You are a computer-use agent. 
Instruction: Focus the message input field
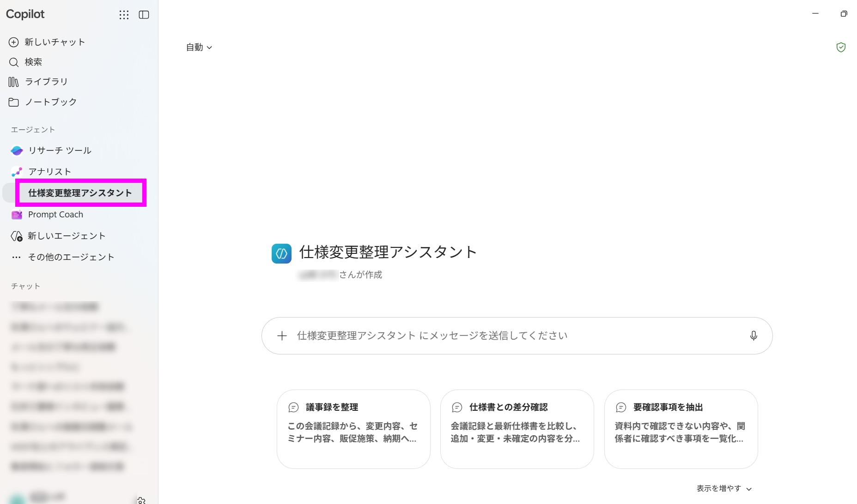tap(517, 336)
